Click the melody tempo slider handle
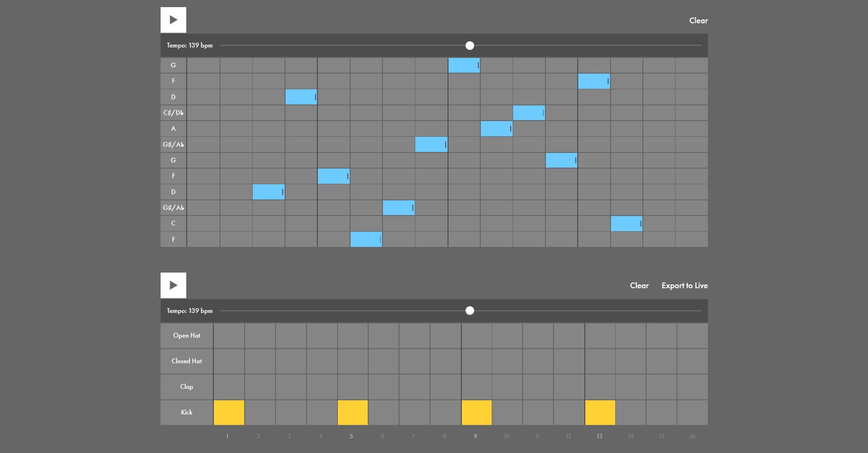Viewport: 868px width, 453px height. [469, 46]
